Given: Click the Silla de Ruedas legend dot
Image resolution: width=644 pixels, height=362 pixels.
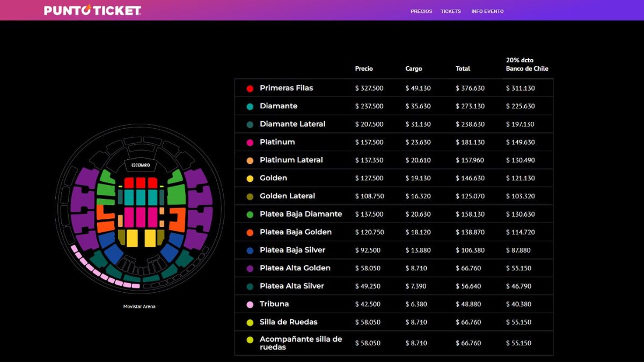Looking at the screenshot, I should [x=250, y=323].
